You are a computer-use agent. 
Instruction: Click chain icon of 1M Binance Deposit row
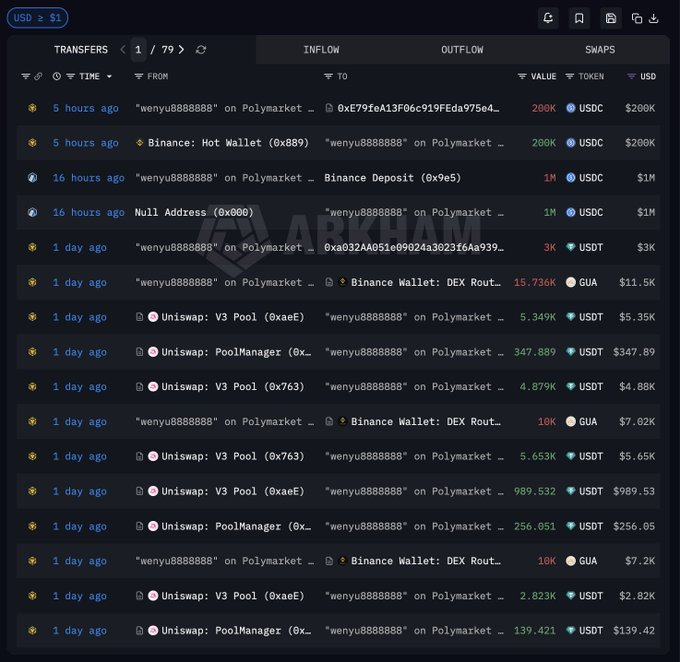point(32,177)
